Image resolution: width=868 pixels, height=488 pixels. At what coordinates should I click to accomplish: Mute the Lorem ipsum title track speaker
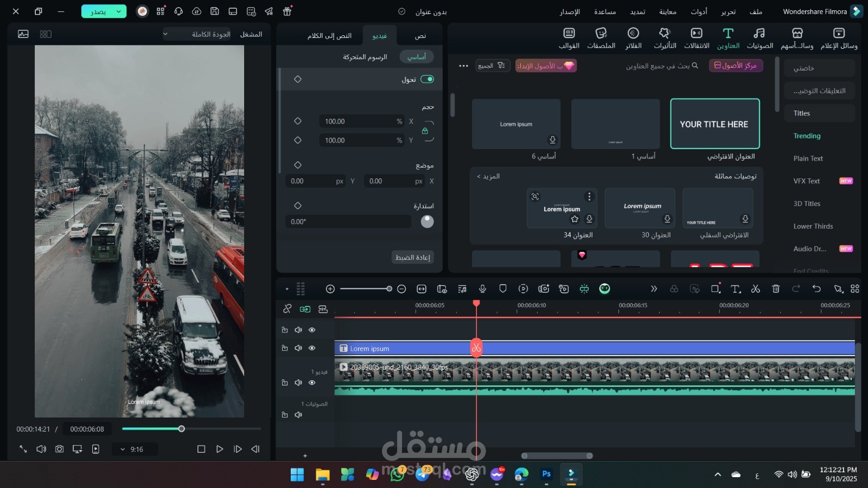[x=298, y=348]
